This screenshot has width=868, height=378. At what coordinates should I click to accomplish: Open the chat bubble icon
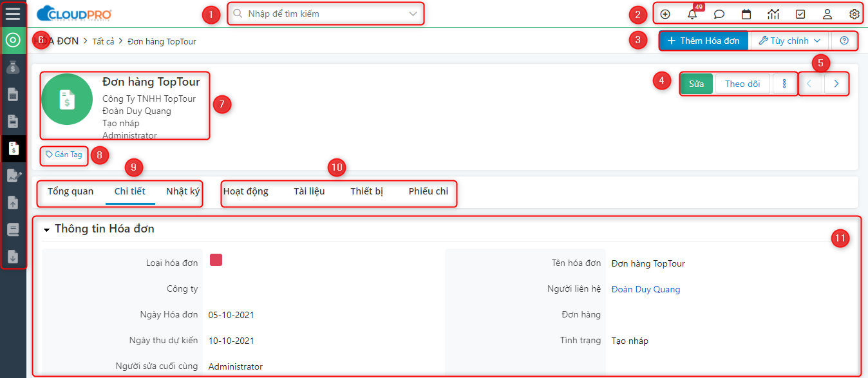[719, 14]
